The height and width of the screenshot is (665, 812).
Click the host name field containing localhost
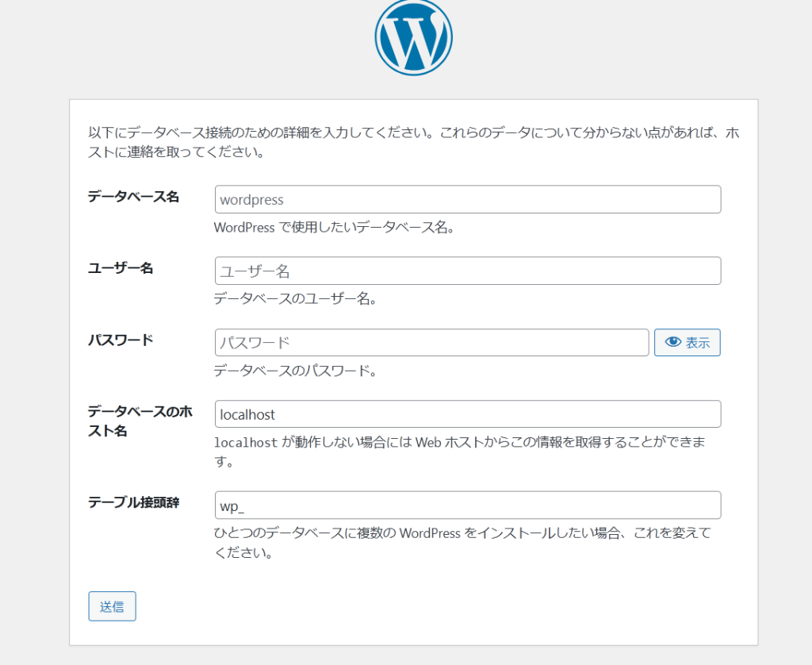pyautogui.click(x=467, y=414)
